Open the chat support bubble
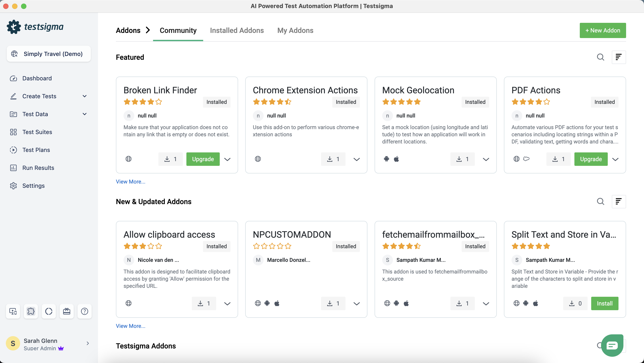 pos(612,346)
